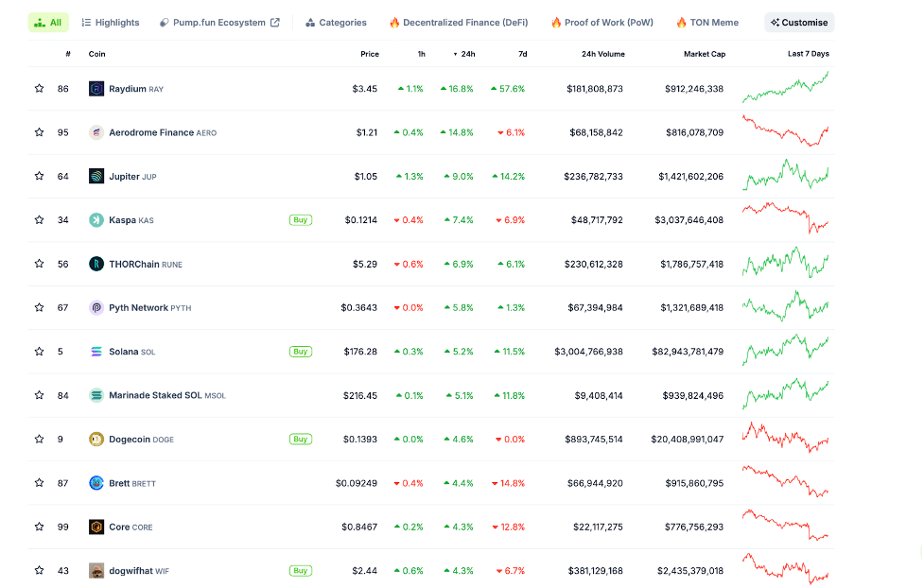Click the Pyth Network logo icon
The image size is (924, 588).
[x=96, y=307]
